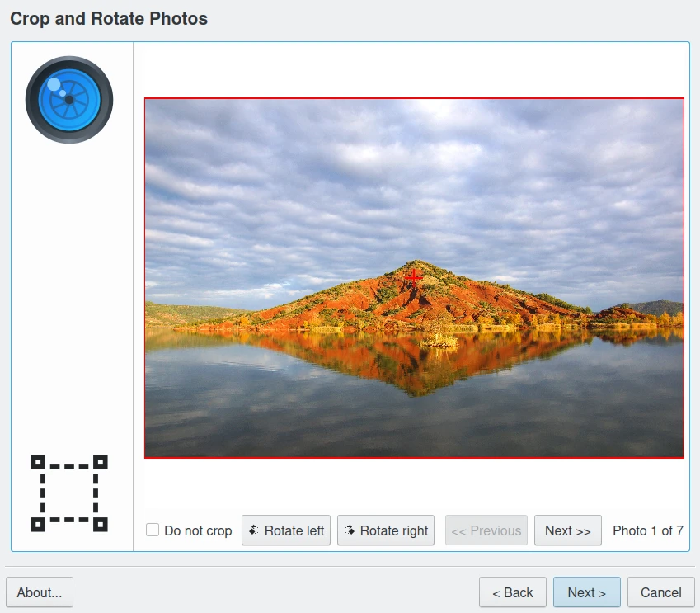Click the counter-clockwise arrow icon on Rotate left
Screen dimensions: 700x613
click(x=254, y=530)
